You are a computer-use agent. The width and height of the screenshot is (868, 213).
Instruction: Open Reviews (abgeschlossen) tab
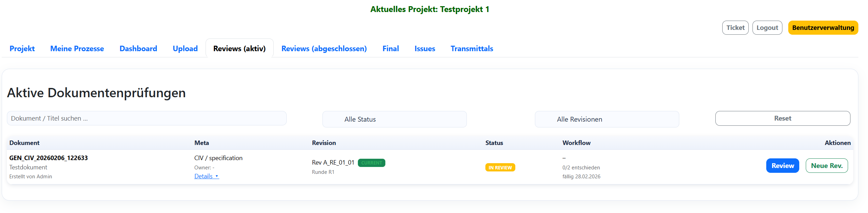tap(324, 49)
